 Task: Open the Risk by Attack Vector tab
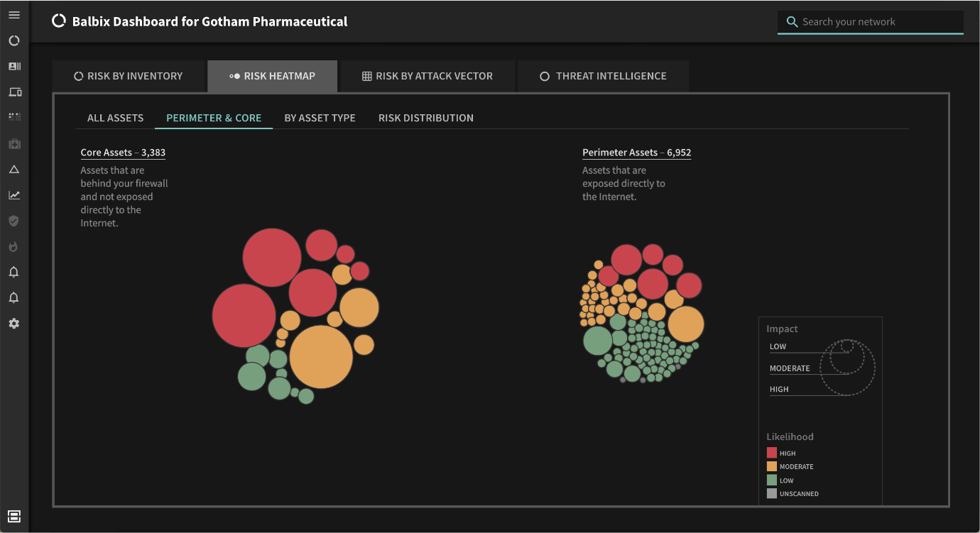coord(428,76)
